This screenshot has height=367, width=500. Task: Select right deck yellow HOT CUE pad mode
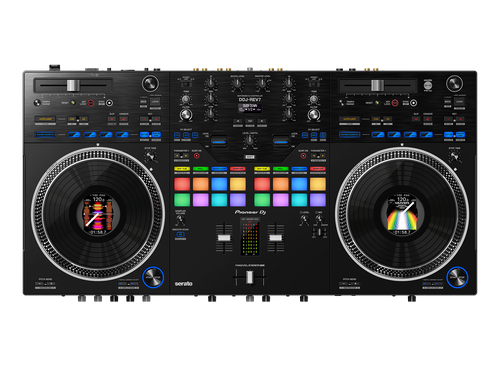(262, 169)
